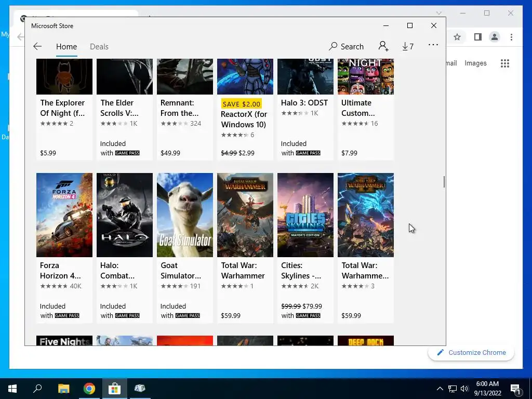Open network icon in system tray
This screenshot has width=532, height=399.
453,389
